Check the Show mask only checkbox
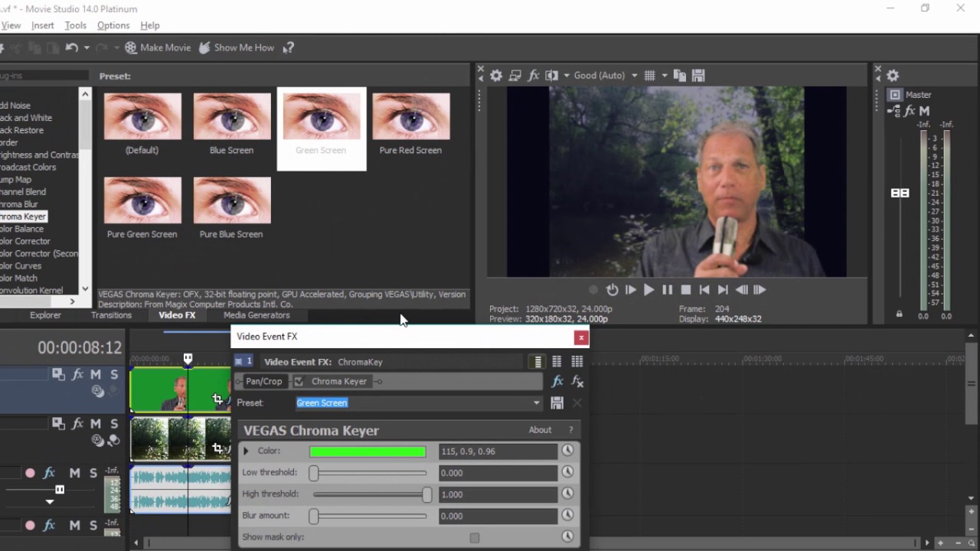 [x=475, y=537]
